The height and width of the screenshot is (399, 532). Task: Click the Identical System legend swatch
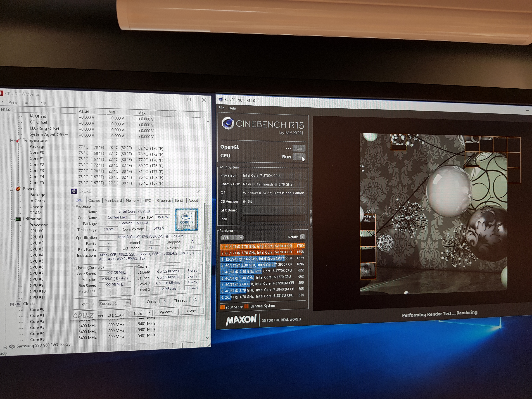tap(246, 306)
